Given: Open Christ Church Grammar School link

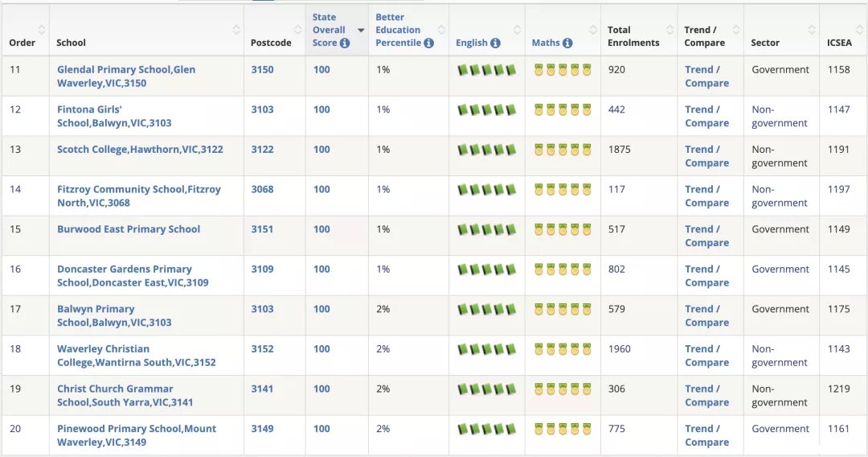Looking at the screenshot, I should point(125,396).
